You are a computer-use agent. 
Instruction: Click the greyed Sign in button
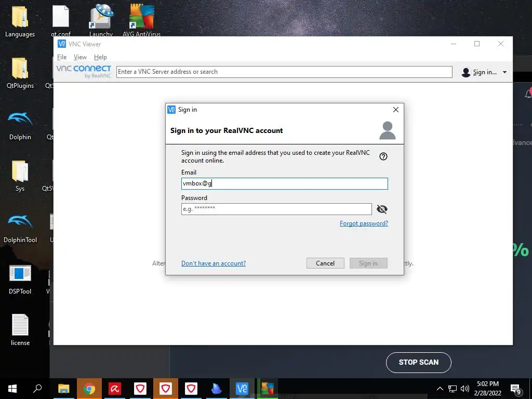(368, 263)
